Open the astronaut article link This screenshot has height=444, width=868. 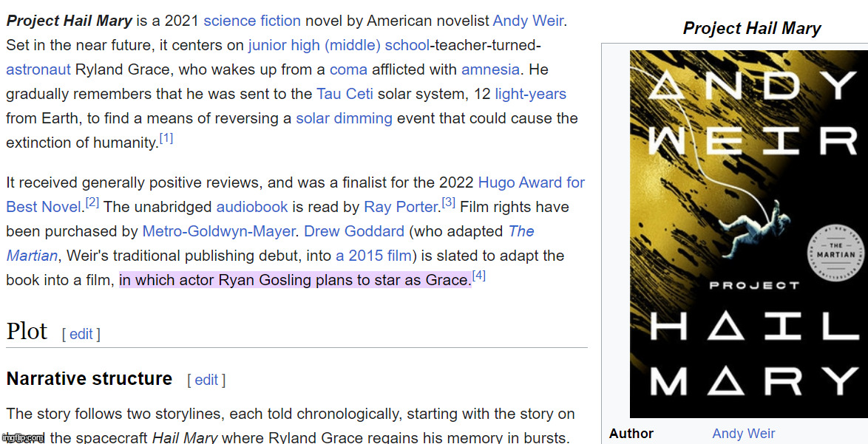pos(38,69)
